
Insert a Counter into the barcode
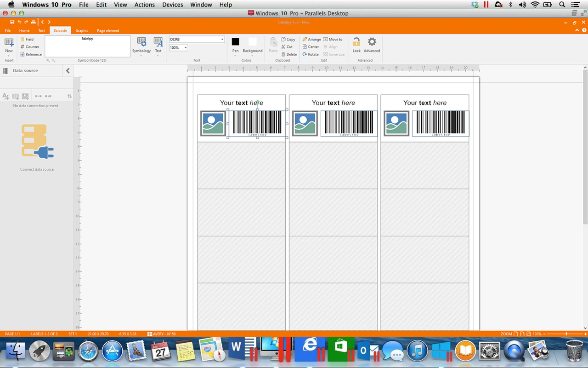[x=29, y=47]
